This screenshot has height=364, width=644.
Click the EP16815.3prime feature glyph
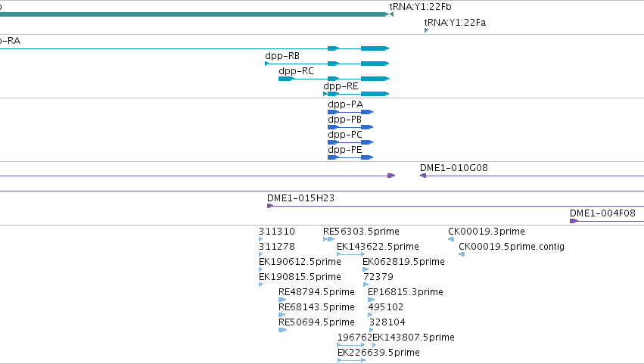pos(371,300)
